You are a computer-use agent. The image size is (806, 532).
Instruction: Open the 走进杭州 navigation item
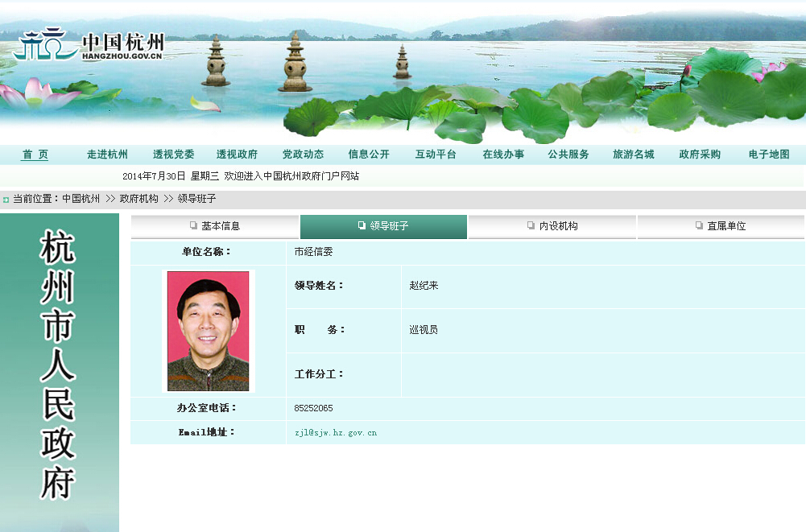107,155
